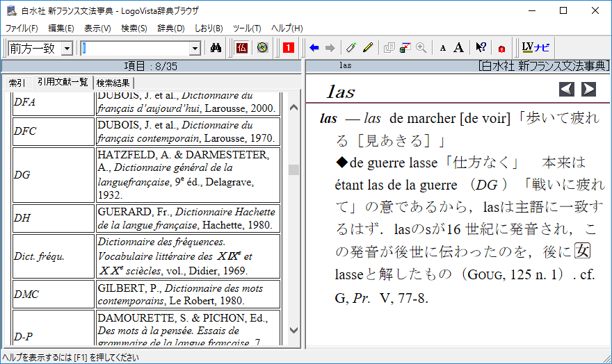
Task: Click the reference list scroll up arrow
Action: [x=294, y=107]
